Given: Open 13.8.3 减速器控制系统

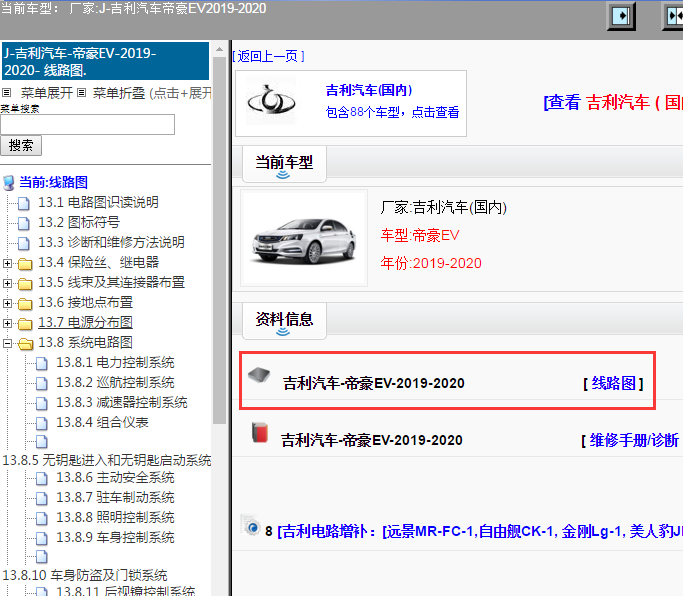Looking at the screenshot, I should coord(122,403).
